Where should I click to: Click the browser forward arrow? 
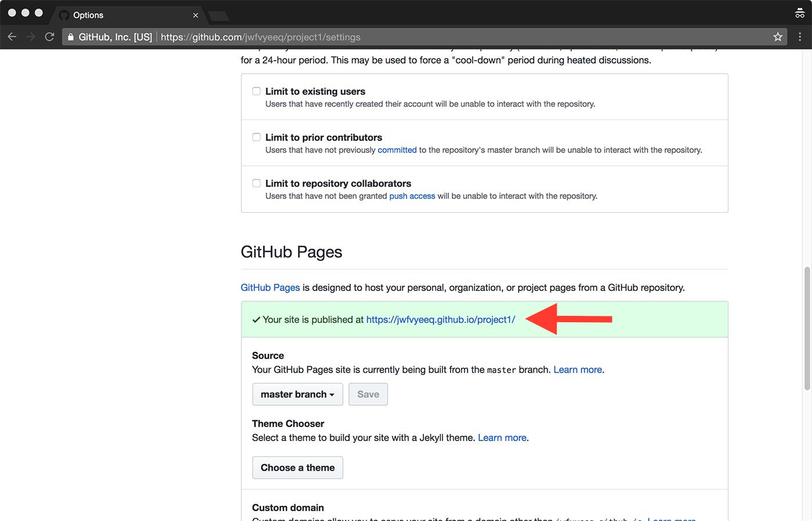point(31,37)
